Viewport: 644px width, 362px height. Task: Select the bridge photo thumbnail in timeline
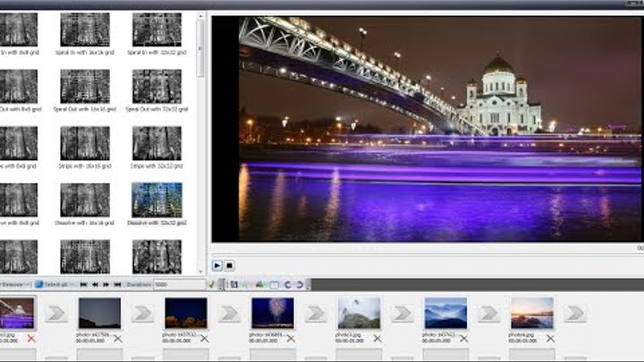click(x=17, y=313)
